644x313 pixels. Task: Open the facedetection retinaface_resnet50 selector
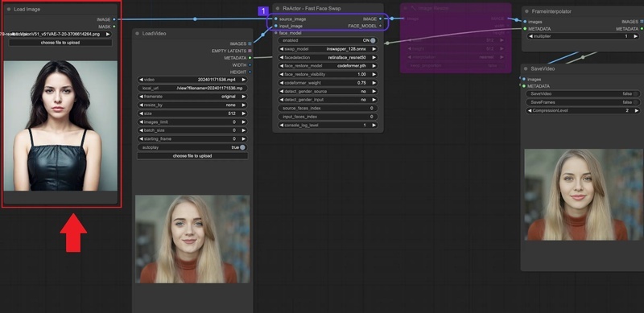pos(328,57)
